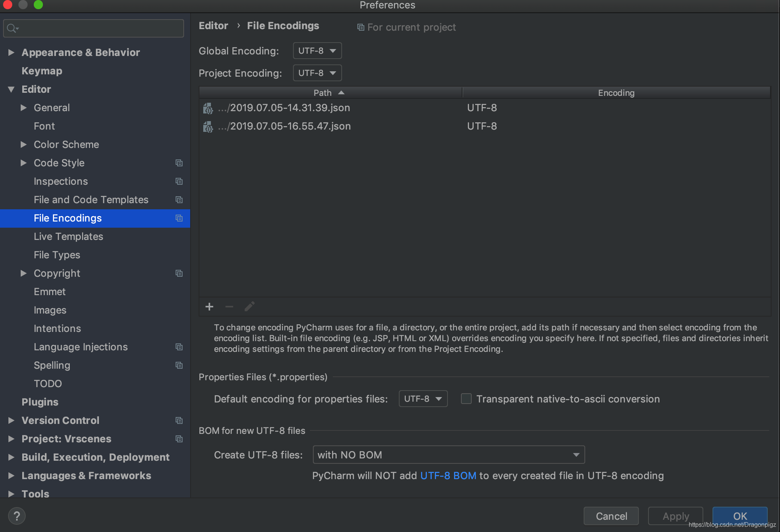Expand the Version Control section
780x532 pixels.
(x=11, y=420)
